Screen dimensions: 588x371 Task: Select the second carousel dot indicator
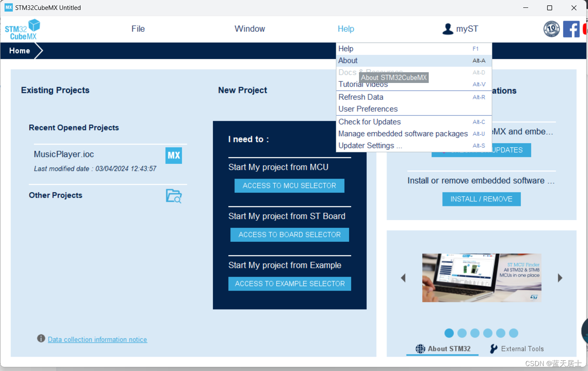coord(462,333)
